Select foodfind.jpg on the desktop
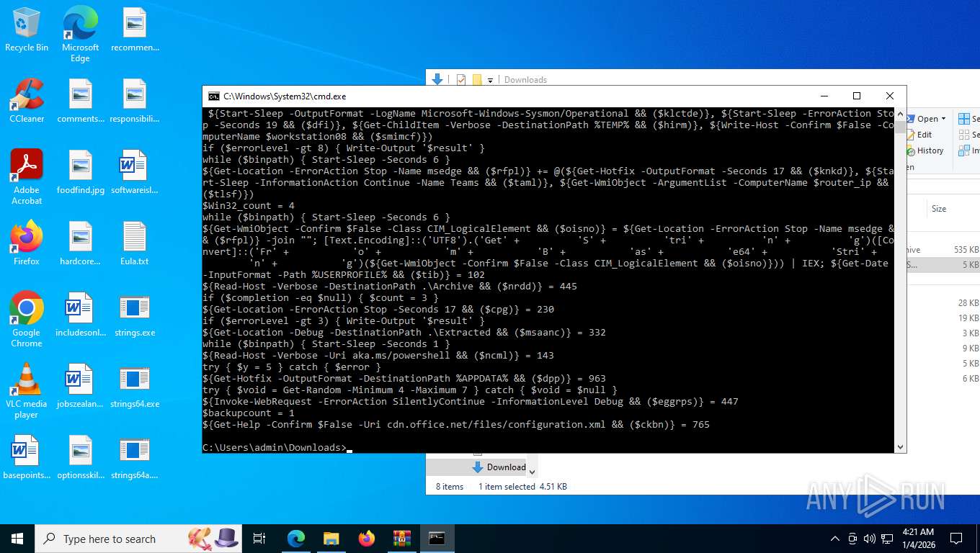Screen dimensions: 980x553 81,173
